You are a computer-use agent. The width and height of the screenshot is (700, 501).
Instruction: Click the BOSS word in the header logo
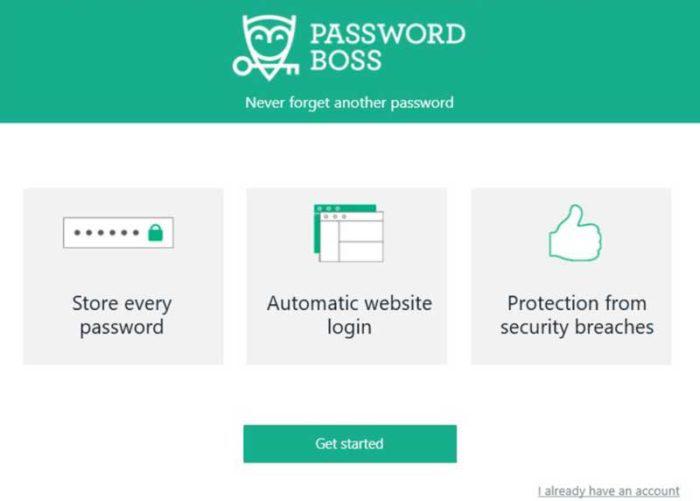click(x=346, y=60)
